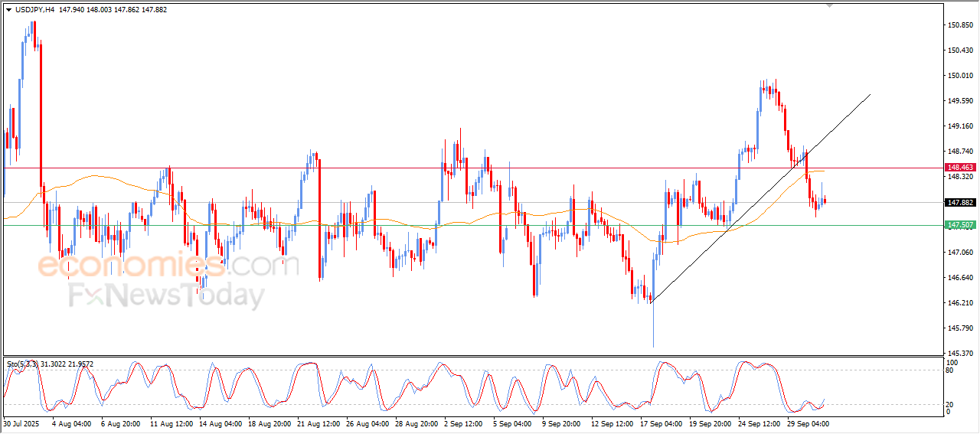The image size is (980, 434).
Task: Click the 20 level on stochastic scale
Action: pos(951,403)
